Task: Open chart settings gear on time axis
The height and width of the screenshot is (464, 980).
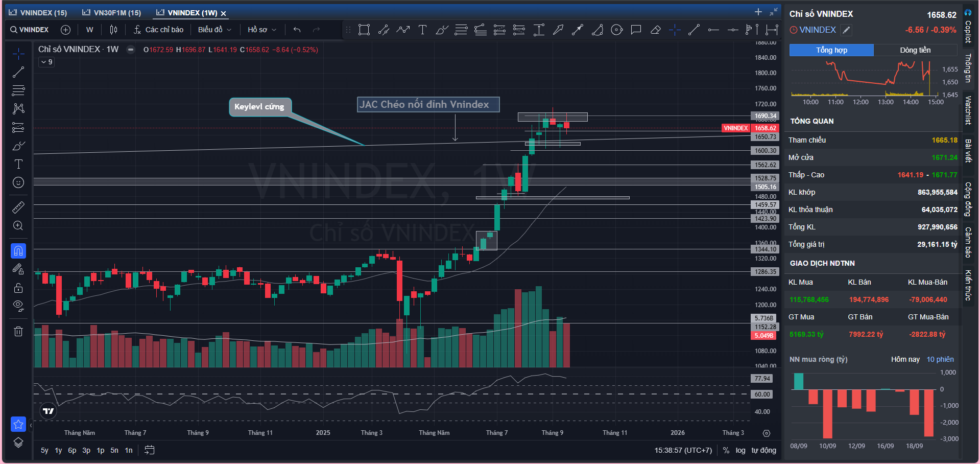Action: point(767,433)
